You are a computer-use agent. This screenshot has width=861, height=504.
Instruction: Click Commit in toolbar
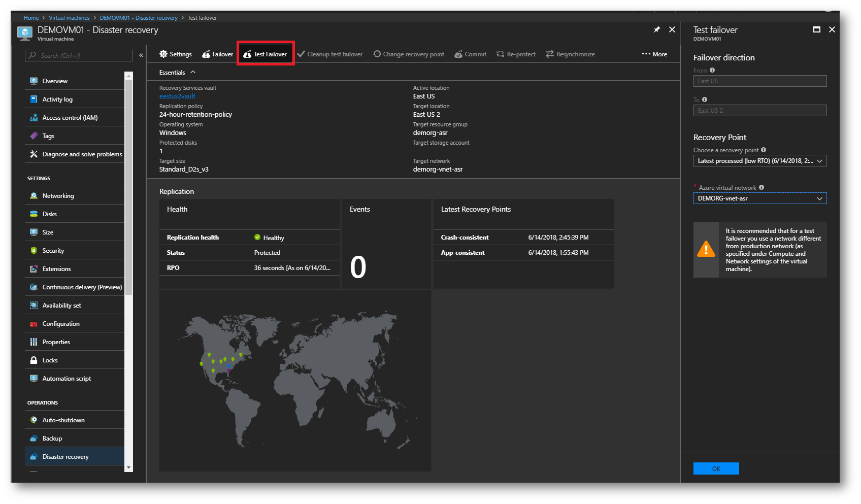pyautogui.click(x=471, y=54)
